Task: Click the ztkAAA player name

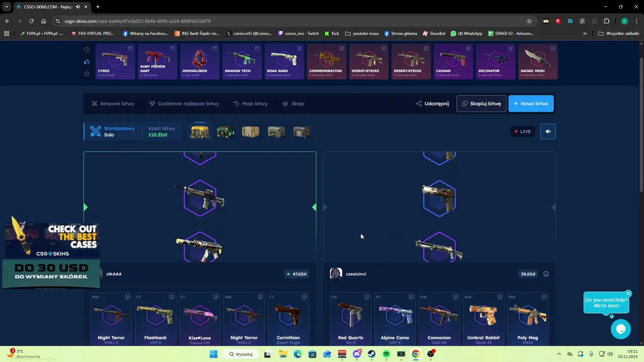Action: [114, 274]
